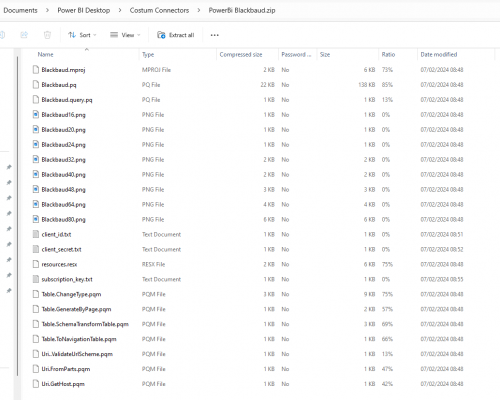Screen dimensions: 500x400
Task: Click Extract all button
Action: click(x=176, y=35)
